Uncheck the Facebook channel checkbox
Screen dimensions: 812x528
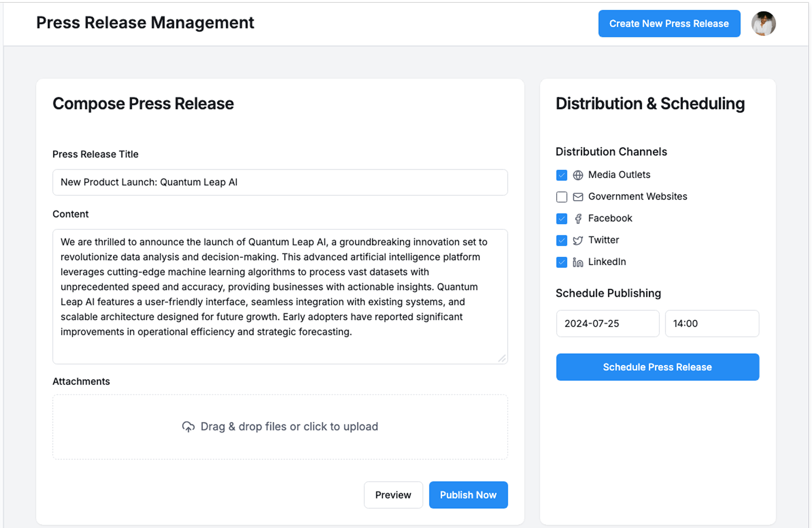[562, 219]
